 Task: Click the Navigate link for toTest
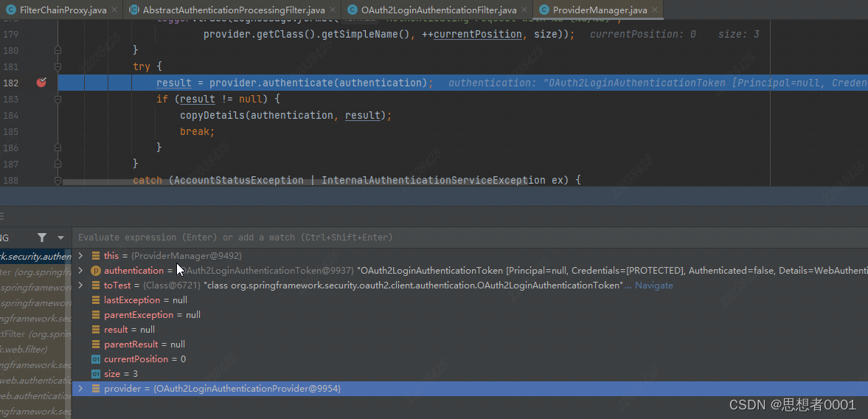click(x=653, y=285)
